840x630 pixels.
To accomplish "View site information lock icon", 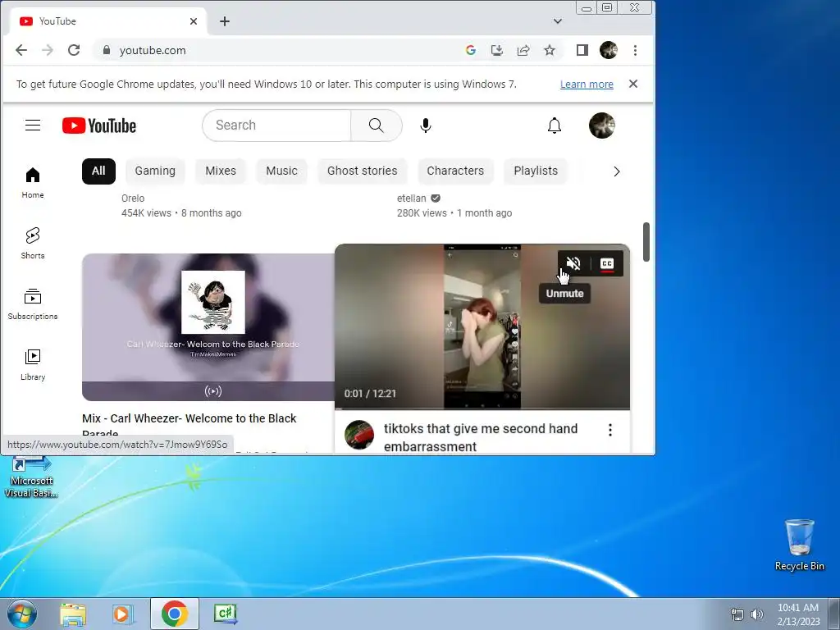I will pos(106,50).
